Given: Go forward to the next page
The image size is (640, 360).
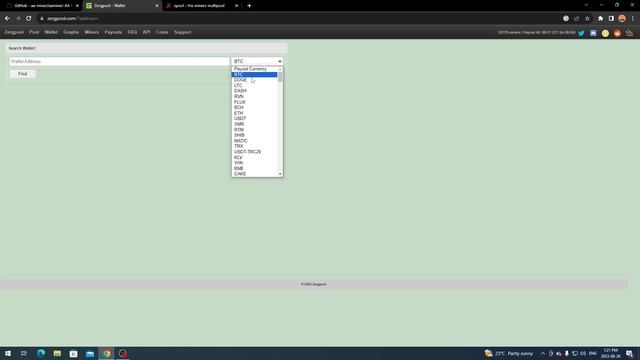Looking at the screenshot, I should pyautogui.click(x=18, y=18).
